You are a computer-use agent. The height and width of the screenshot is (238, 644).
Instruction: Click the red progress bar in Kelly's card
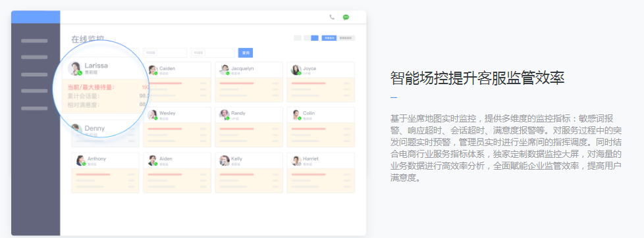236,174
